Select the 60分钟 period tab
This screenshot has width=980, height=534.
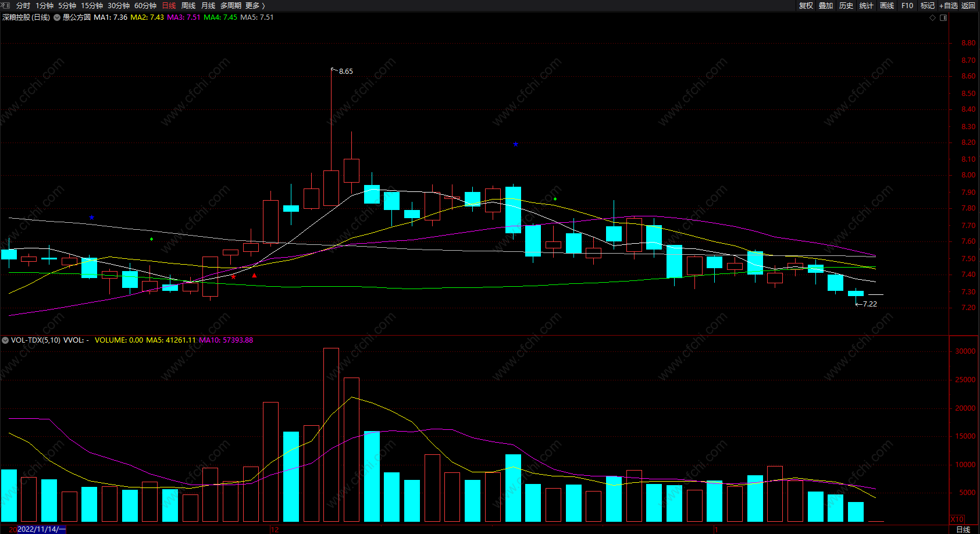click(145, 6)
